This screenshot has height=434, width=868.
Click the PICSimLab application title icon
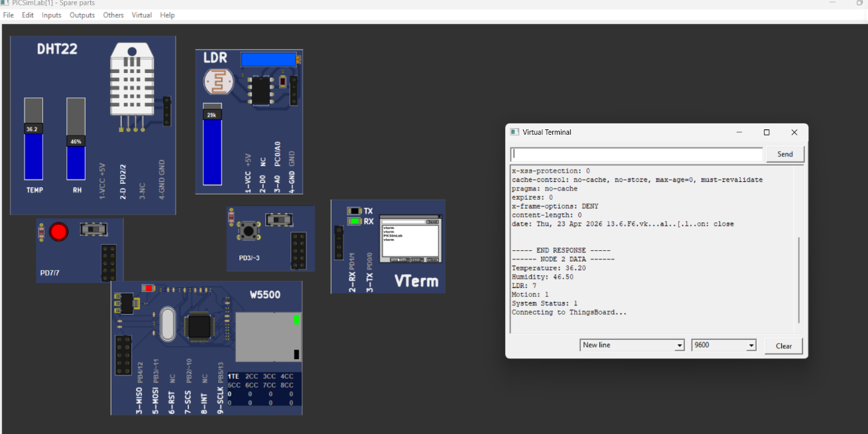click(x=5, y=3)
